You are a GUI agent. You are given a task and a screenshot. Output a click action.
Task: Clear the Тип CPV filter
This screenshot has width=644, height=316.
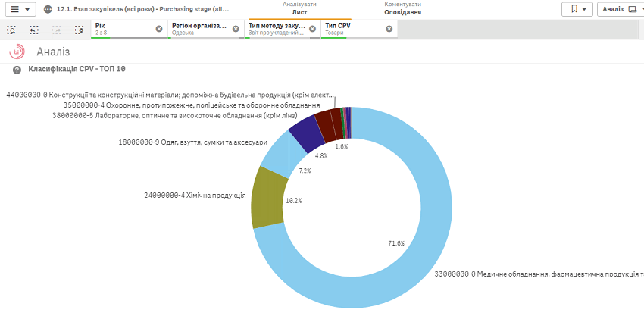click(x=389, y=29)
